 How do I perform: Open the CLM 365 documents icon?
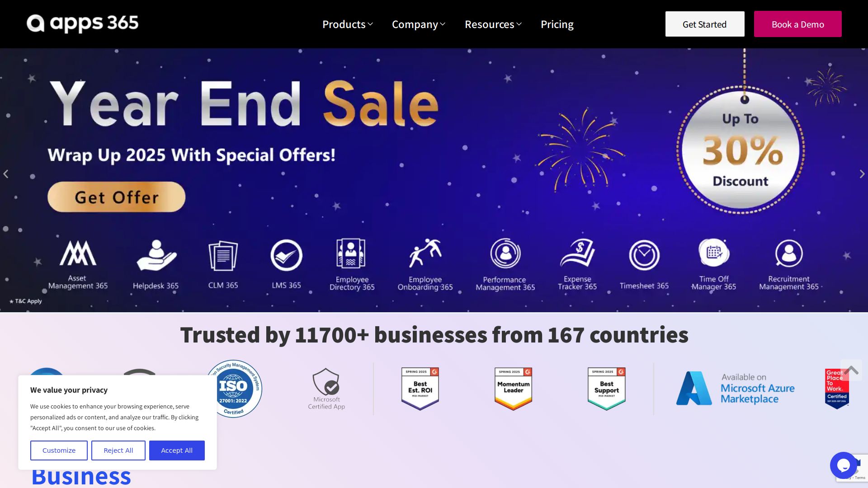(223, 255)
